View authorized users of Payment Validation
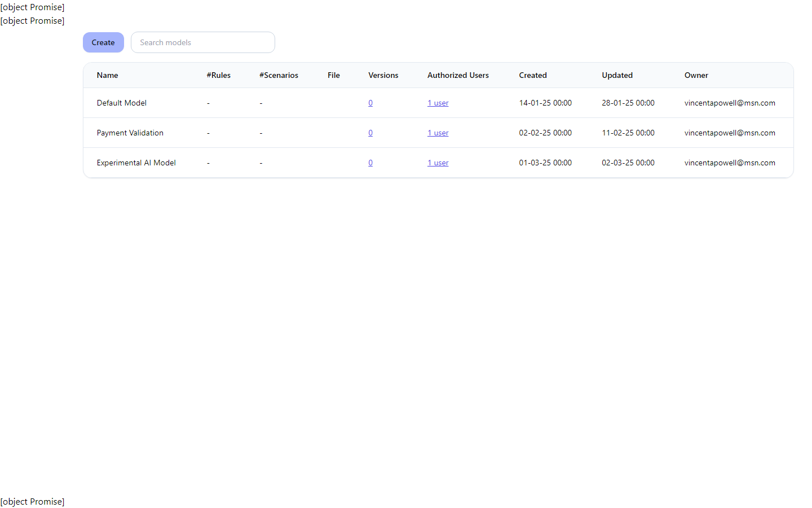Viewport: 812px width, 508px height. pyautogui.click(x=438, y=133)
